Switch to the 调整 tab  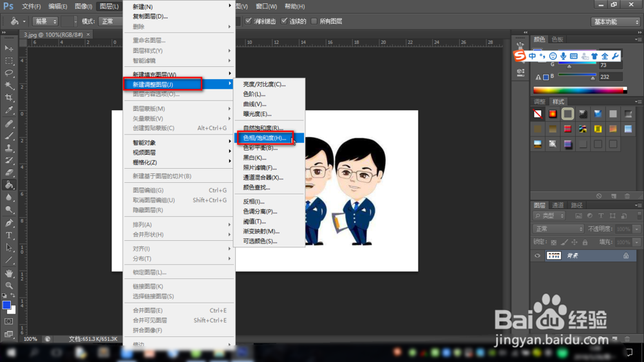(539, 102)
